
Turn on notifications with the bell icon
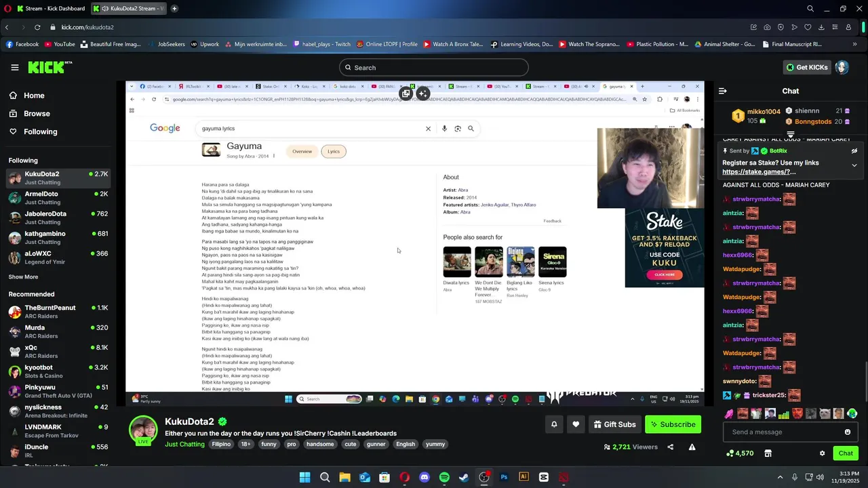pos(553,424)
